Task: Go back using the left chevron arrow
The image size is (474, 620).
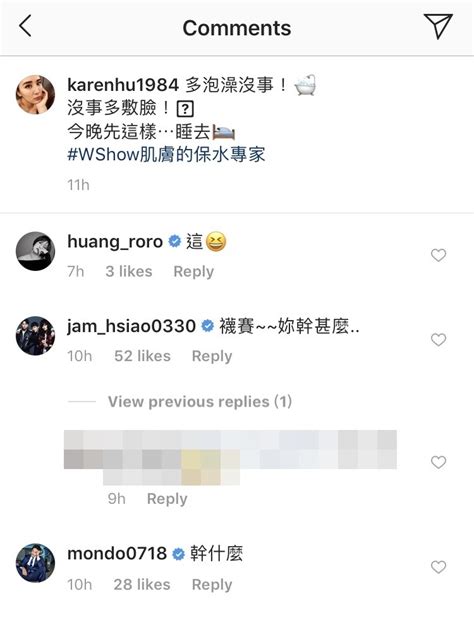Action: click(25, 26)
